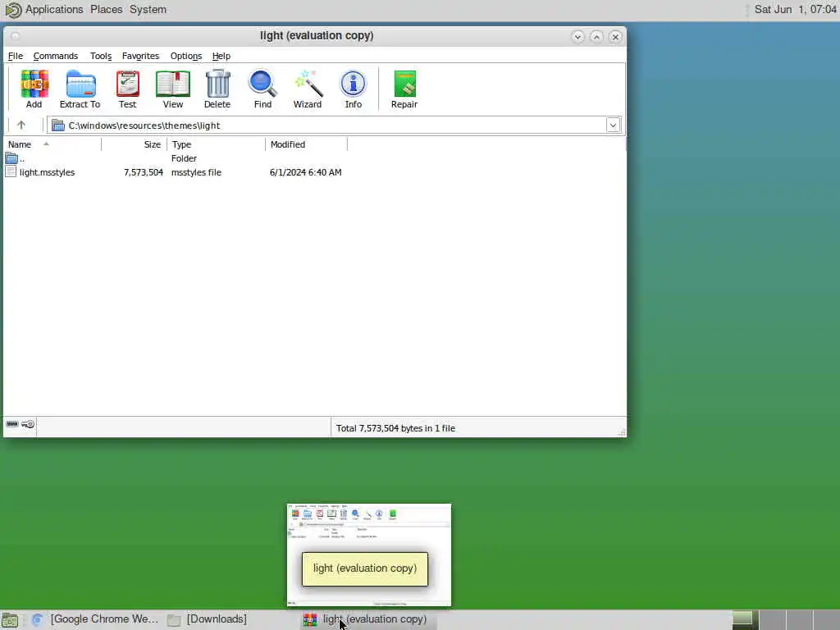Click the 'Folder' type of parent entry

[184, 158]
